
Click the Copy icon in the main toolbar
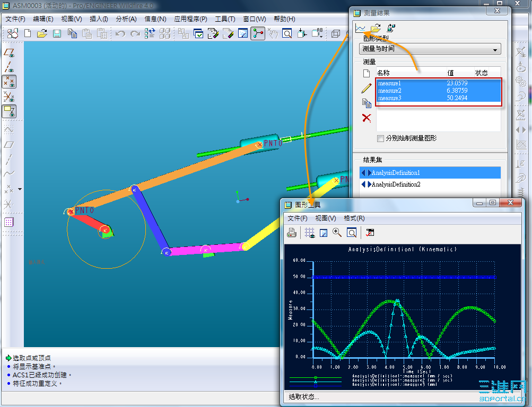[72, 33]
